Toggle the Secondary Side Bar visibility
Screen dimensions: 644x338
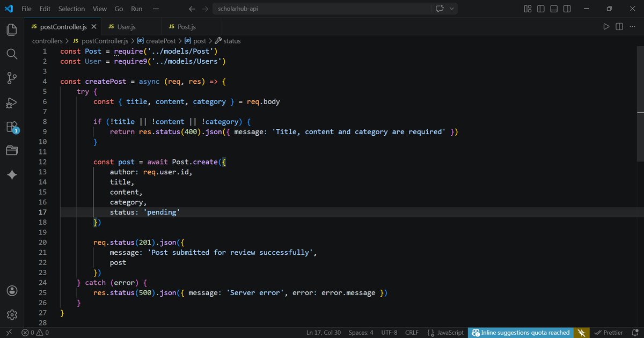pyautogui.click(x=567, y=9)
